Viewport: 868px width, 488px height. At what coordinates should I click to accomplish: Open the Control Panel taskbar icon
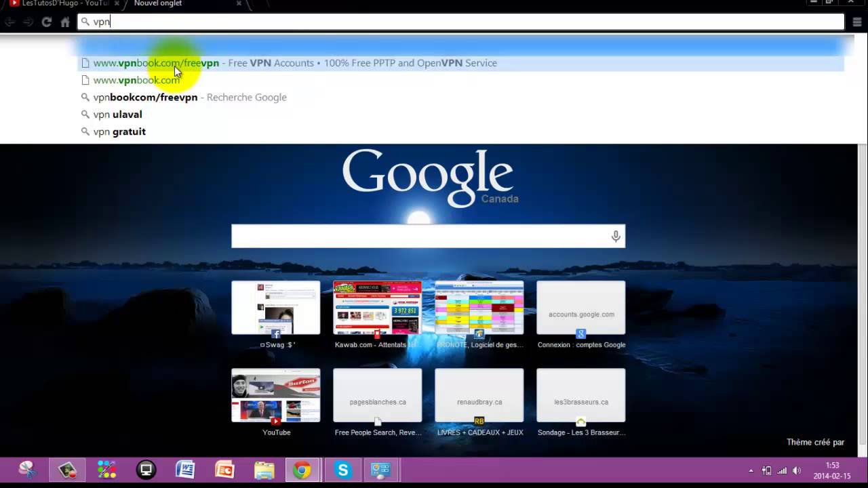click(380, 470)
